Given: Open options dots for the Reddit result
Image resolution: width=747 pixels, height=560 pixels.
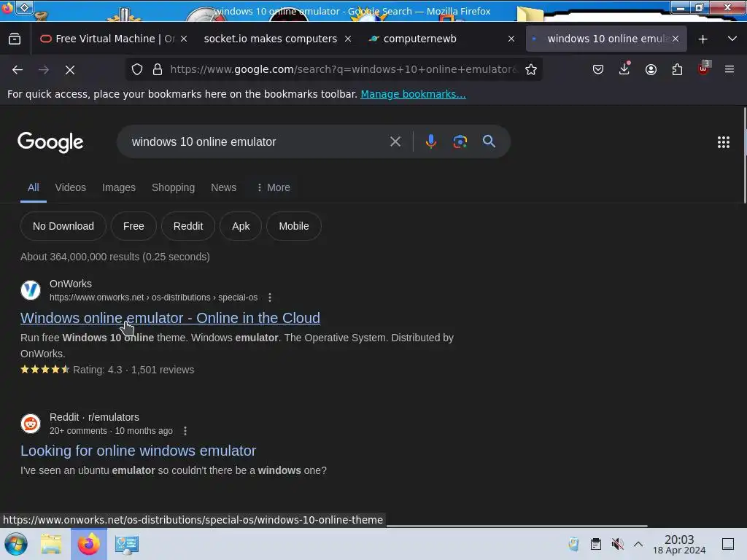Looking at the screenshot, I should click(185, 431).
